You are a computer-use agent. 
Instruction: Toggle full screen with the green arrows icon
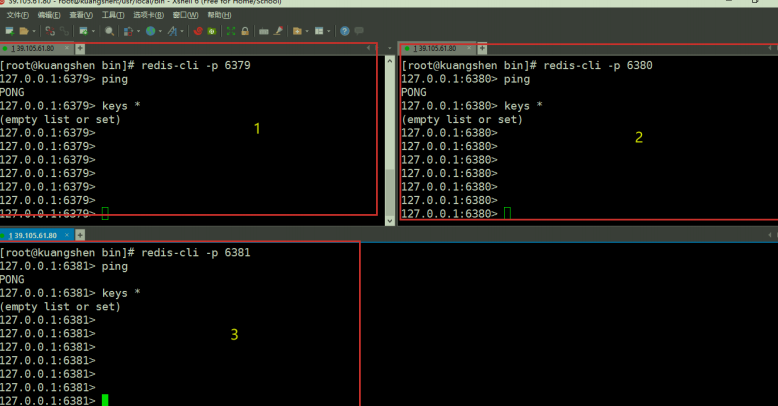click(x=231, y=31)
